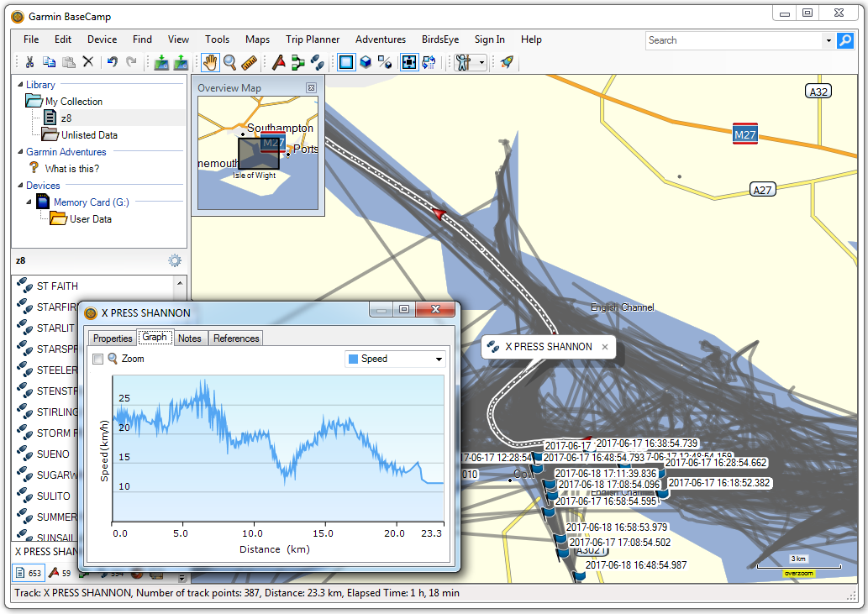Switch to the 2D map view

(x=346, y=62)
